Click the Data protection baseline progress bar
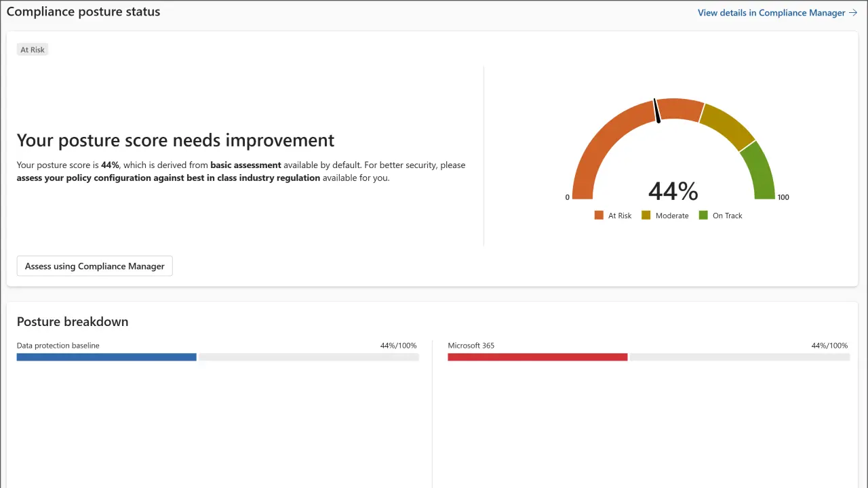Image resolution: width=868 pixels, height=488 pixels. tap(106, 357)
